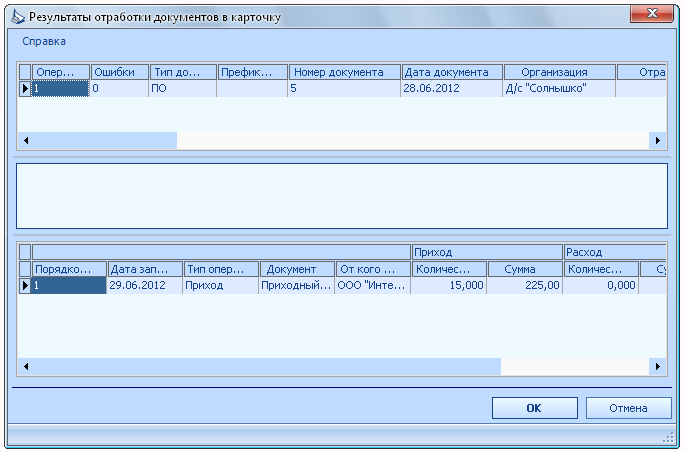Viewport: 686px width, 452px height.
Task: Click the Дата зап... column header
Action: point(145,269)
